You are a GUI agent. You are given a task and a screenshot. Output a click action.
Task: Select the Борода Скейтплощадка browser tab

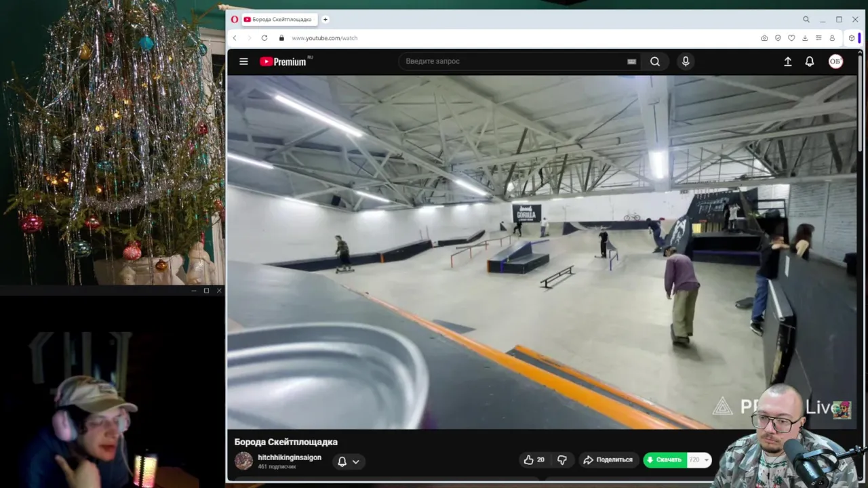[x=280, y=19]
